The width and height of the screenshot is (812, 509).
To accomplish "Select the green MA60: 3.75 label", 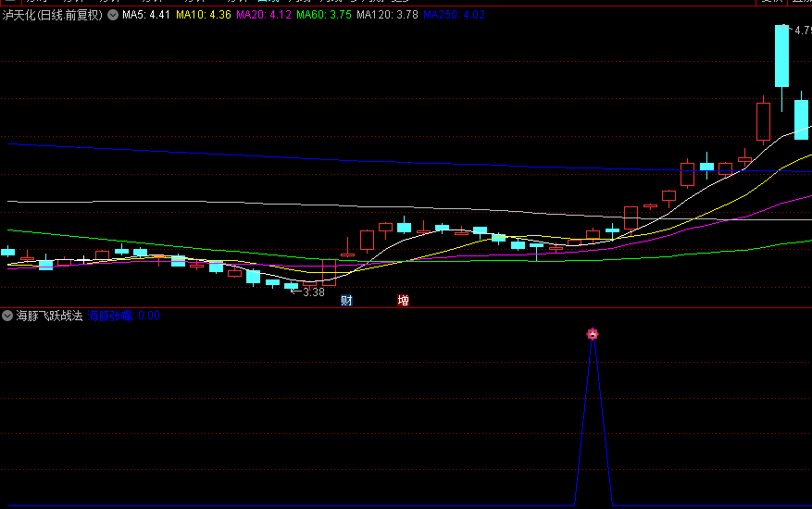I will [324, 15].
